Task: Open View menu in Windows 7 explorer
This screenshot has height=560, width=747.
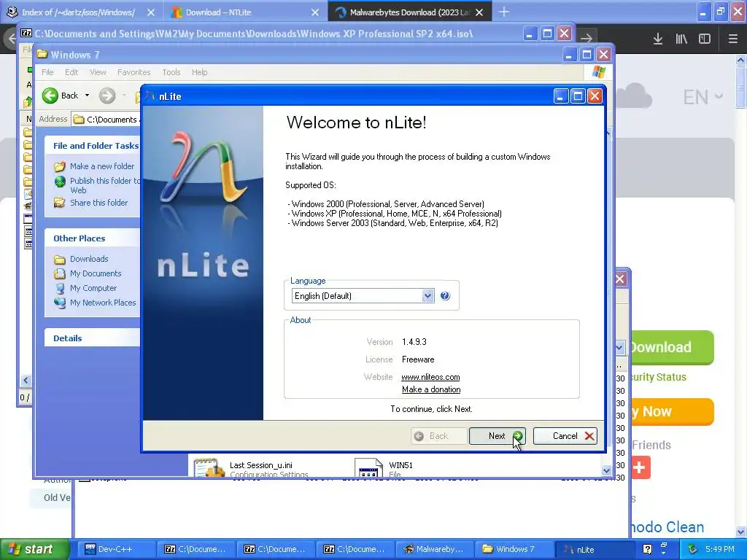Action: click(x=98, y=72)
